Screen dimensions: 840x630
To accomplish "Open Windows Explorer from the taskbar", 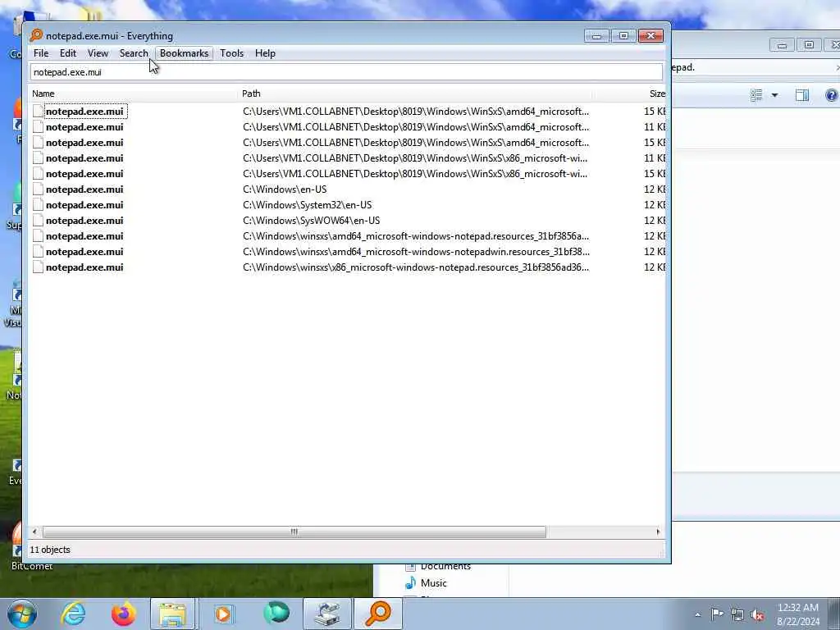I will 173,614.
